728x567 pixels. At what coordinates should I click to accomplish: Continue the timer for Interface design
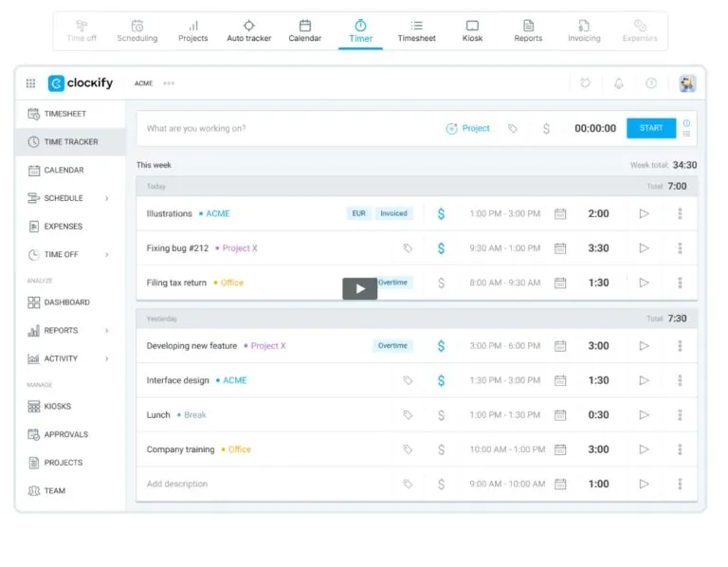tap(644, 380)
